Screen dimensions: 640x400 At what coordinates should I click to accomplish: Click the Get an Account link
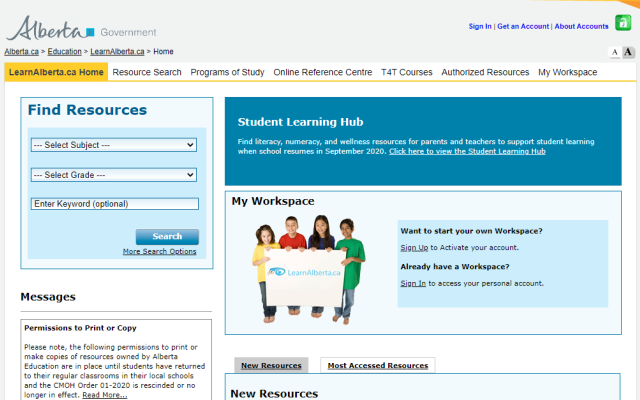pyautogui.click(x=523, y=26)
